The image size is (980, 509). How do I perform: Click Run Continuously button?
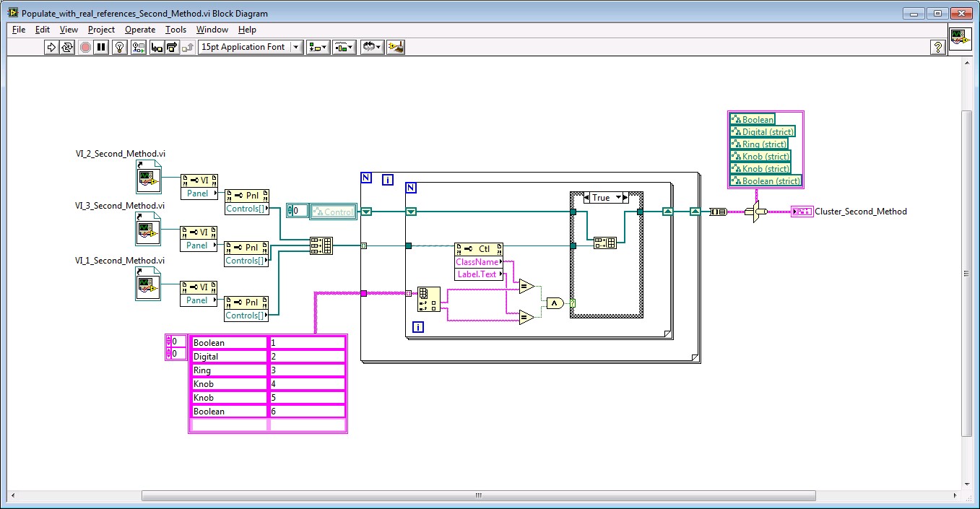[67, 47]
